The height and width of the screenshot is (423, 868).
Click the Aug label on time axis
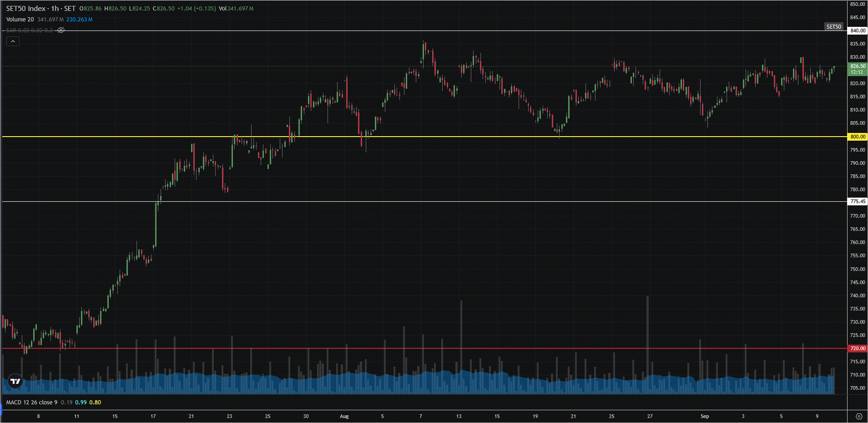tap(344, 416)
